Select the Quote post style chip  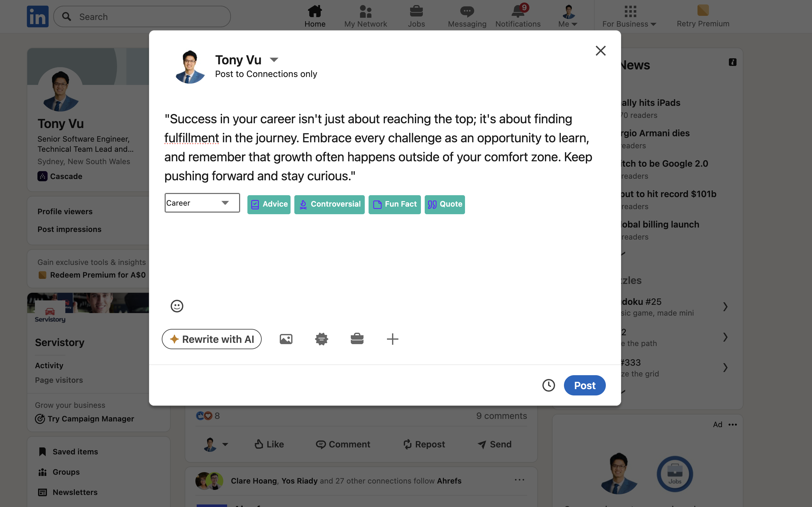click(445, 205)
